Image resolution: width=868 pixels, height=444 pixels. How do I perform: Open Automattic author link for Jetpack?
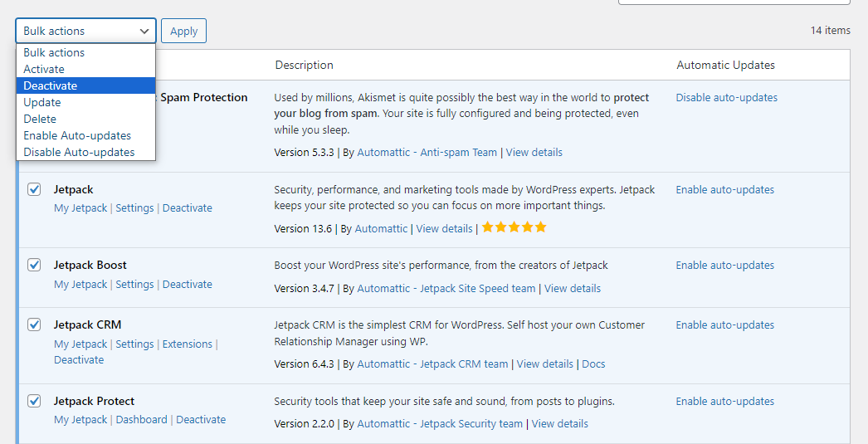pos(381,229)
